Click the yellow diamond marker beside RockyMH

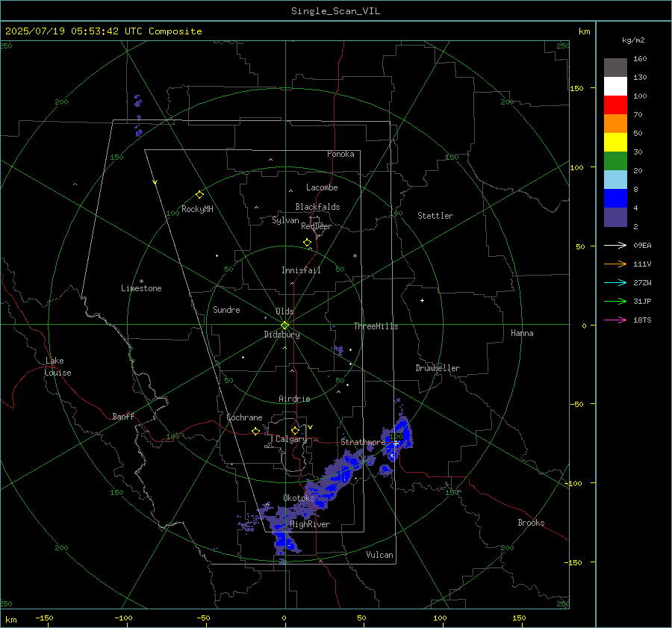tap(199, 195)
